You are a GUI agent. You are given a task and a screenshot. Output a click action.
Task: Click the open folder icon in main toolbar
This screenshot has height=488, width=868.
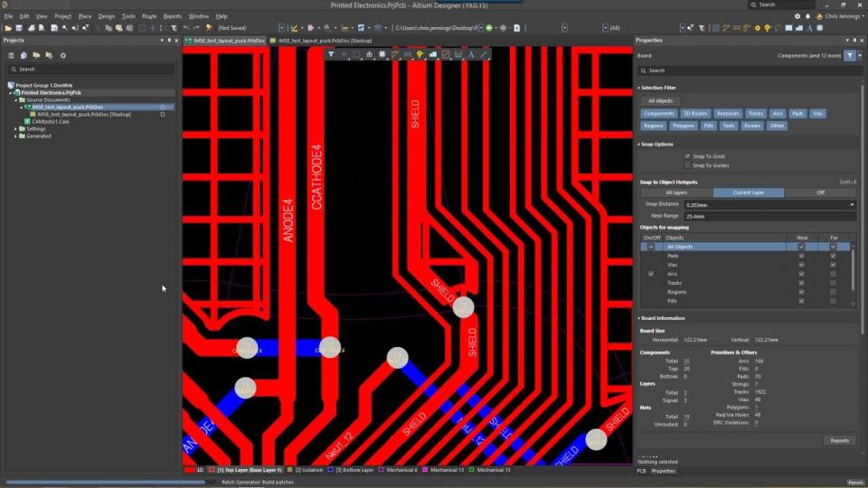pyautogui.click(x=8, y=28)
